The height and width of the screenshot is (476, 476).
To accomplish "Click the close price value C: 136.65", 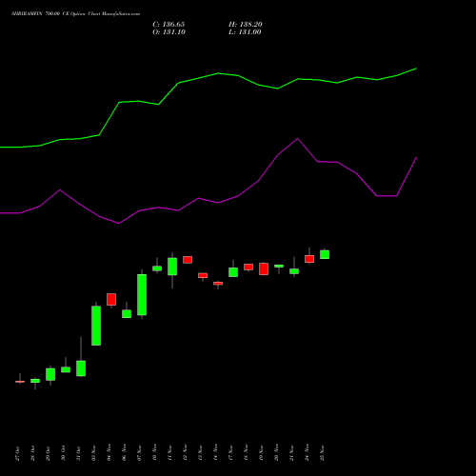I will 169,25.
